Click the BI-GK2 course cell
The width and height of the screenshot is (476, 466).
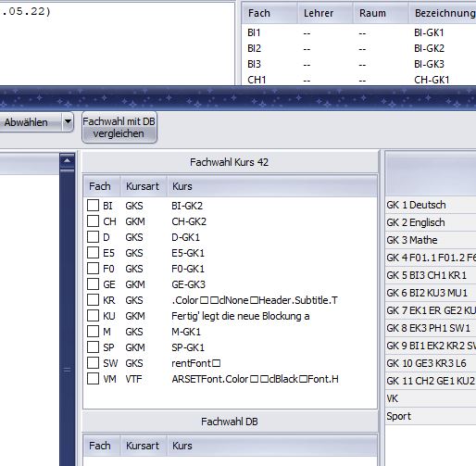pos(187,206)
